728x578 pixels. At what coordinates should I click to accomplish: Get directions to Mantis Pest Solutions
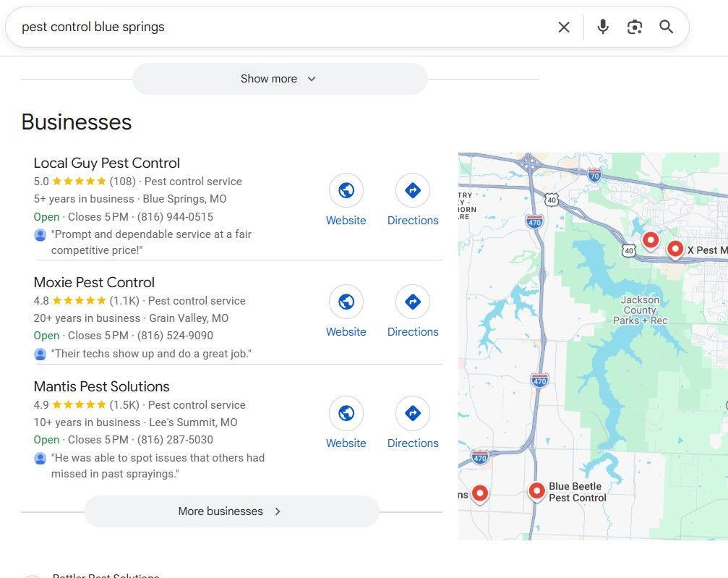tap(413, 413)
